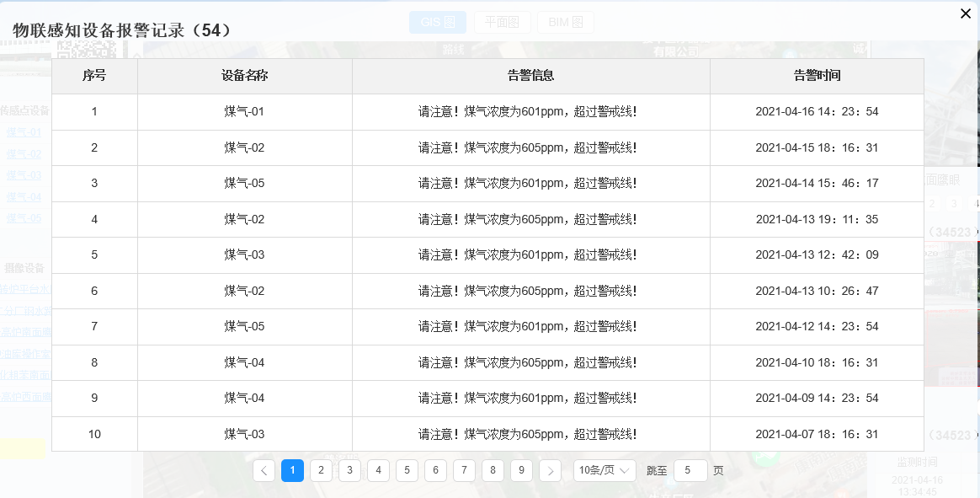The image size is (980, 498).
Task: Click alarm message in row 2
Action: pyautogui.click(x=528, y=147)
